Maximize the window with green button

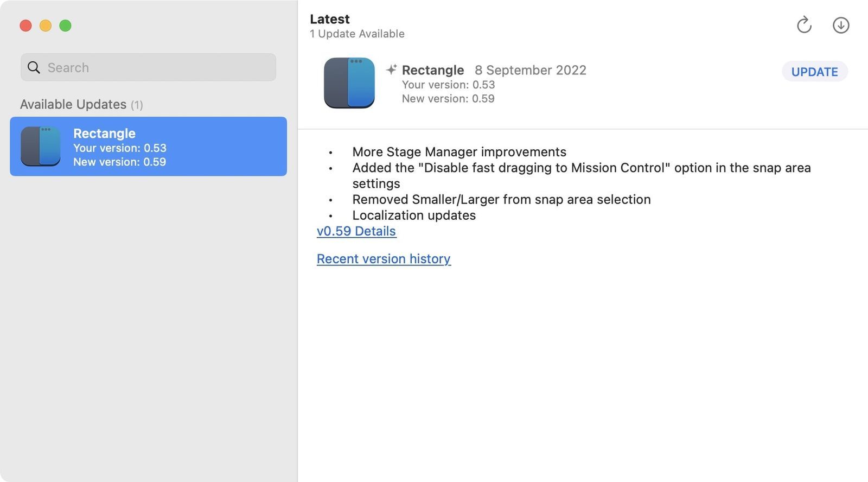click(x=65, y=26)
